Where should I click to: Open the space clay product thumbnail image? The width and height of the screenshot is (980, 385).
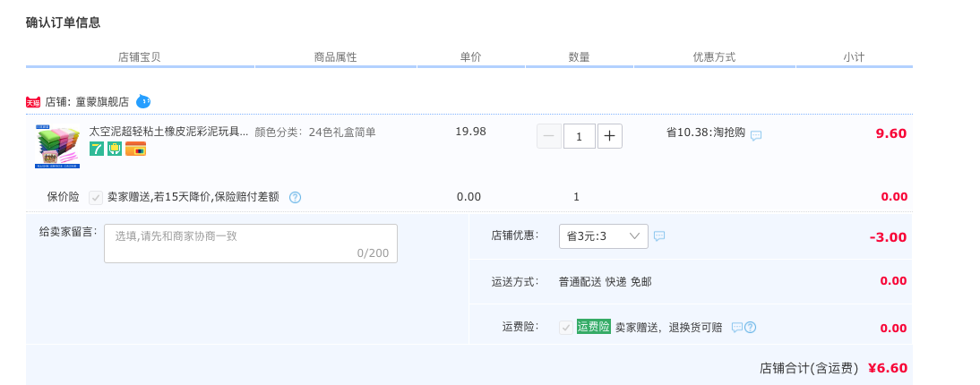[57, 146]
